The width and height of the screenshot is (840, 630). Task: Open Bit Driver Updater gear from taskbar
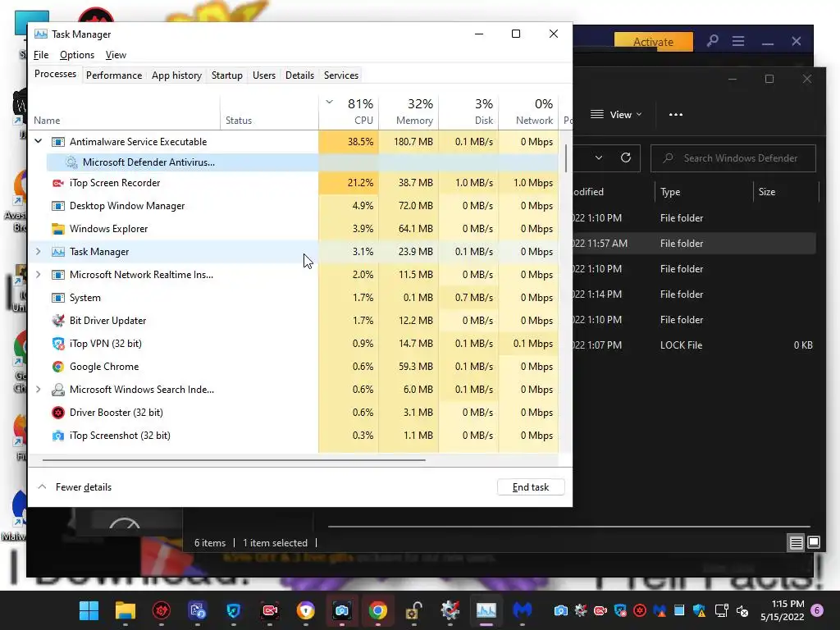click(450, 610)
